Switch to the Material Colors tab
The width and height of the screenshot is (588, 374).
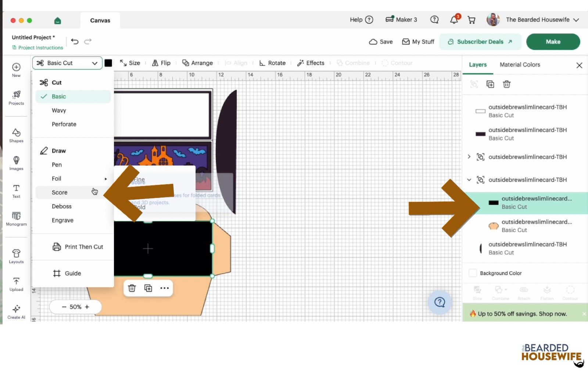point(520,65)
